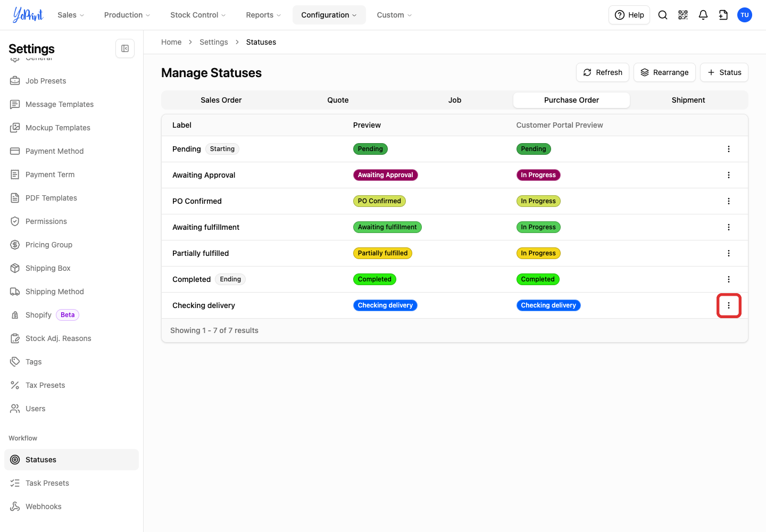Click the Rearrange button
The height and width of the screenshot is (532, 766).
[664, 72]
